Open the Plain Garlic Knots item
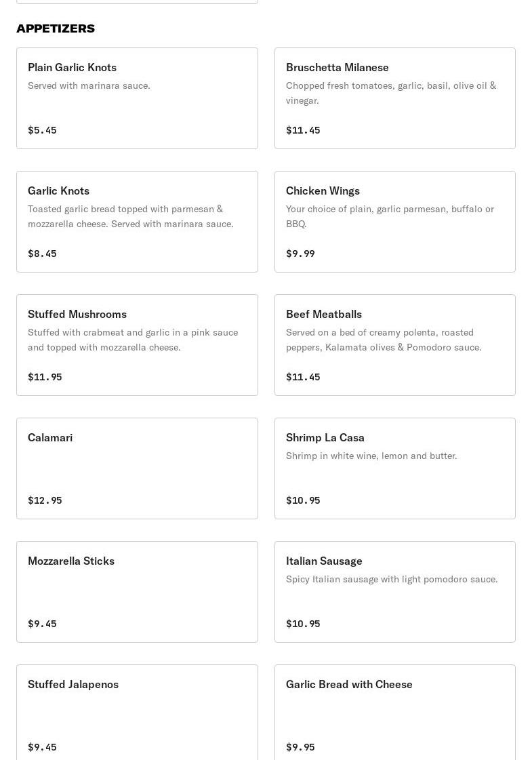The height and width of the screenshot is (760, 532). click(137, 98)
